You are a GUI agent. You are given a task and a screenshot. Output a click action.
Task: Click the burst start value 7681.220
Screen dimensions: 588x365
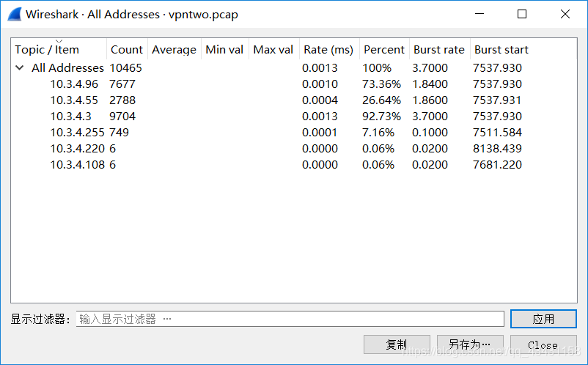497,164
